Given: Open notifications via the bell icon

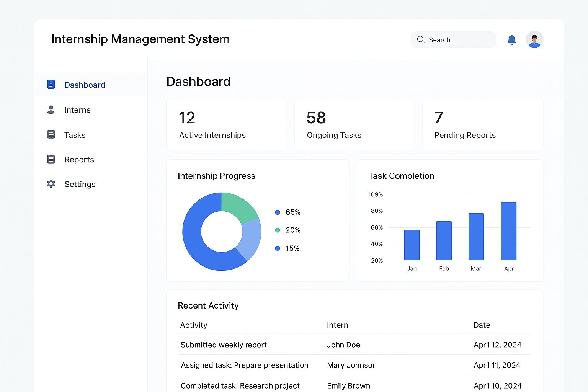Looking at the screenshot, I should 511,39.
